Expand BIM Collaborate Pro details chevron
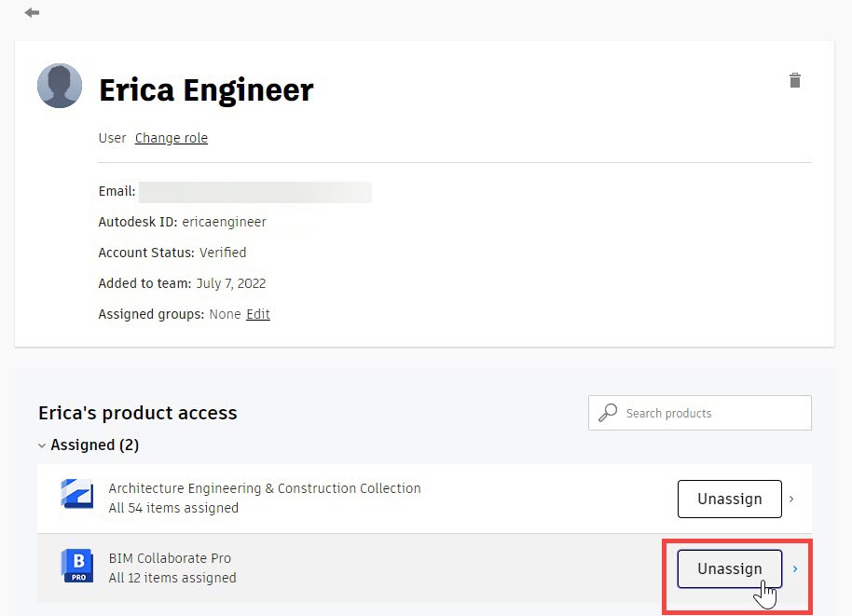Viewport: 852px width, 616px height. [x=795, y=568]
